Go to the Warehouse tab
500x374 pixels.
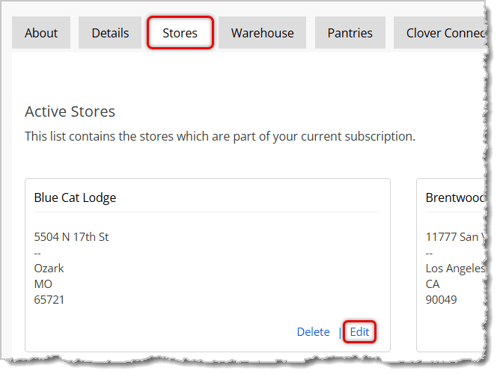pos(262,33)
